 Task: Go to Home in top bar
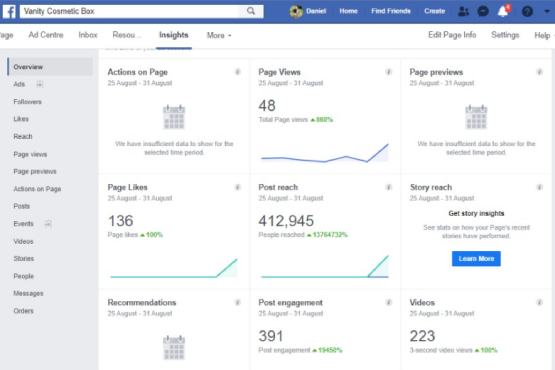tap(348, 11)
